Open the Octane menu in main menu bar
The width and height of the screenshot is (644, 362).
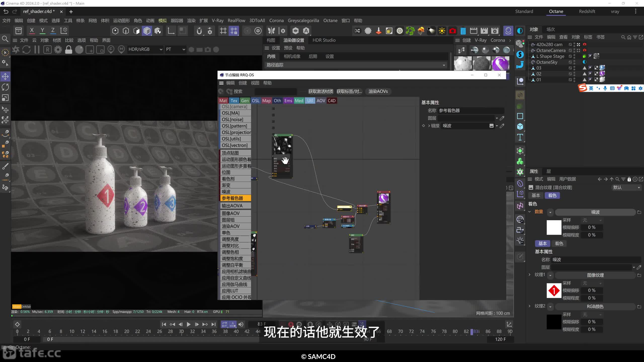click(330, 21)
